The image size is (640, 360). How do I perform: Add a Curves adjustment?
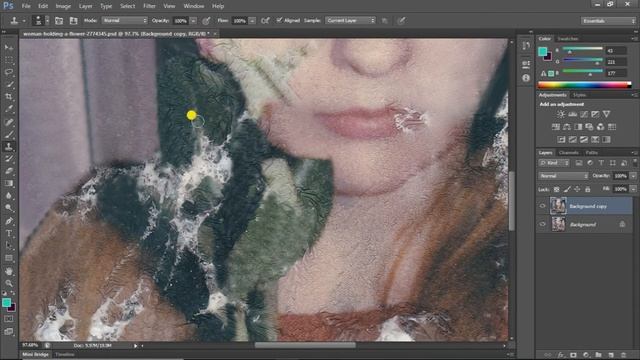tap(584, 114)
